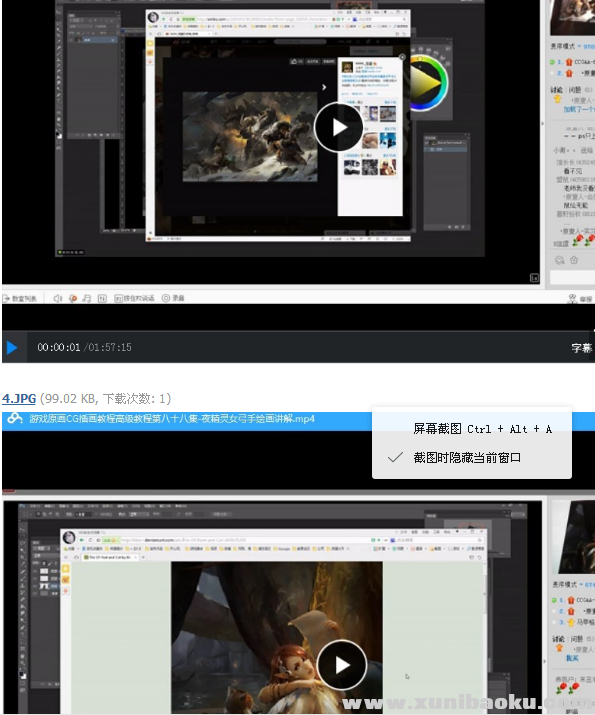Click the cloud icon before the mp4 title
Viewport: 595px width, 715px height.
coord(15,418)
